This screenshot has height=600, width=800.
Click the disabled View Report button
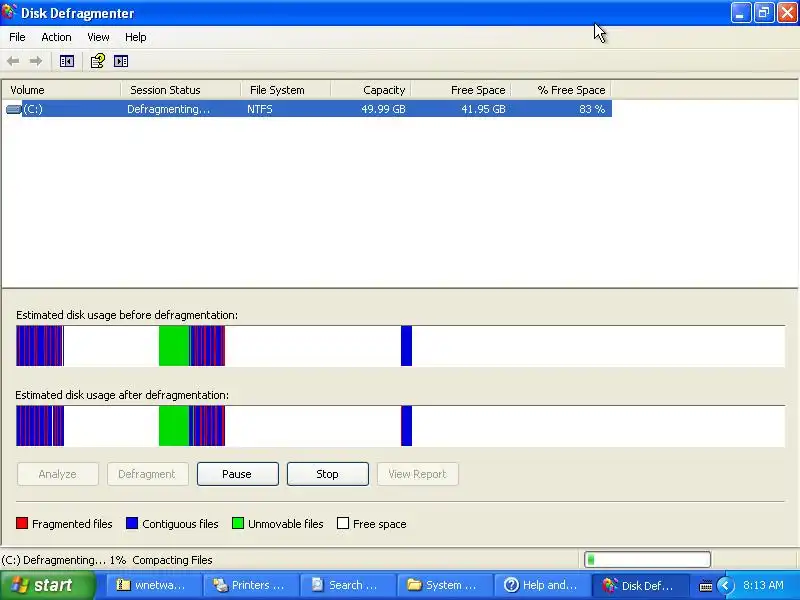coord(417,474)
